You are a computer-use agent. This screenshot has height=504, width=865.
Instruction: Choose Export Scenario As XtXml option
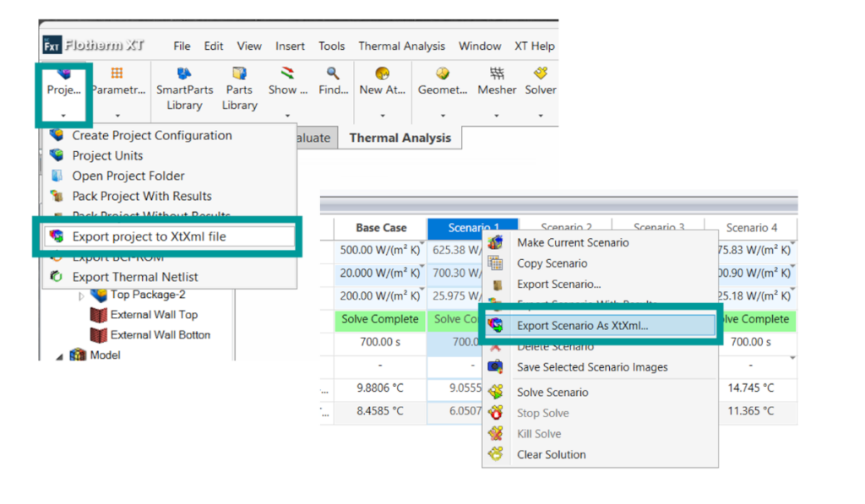[x=582, y=326]
